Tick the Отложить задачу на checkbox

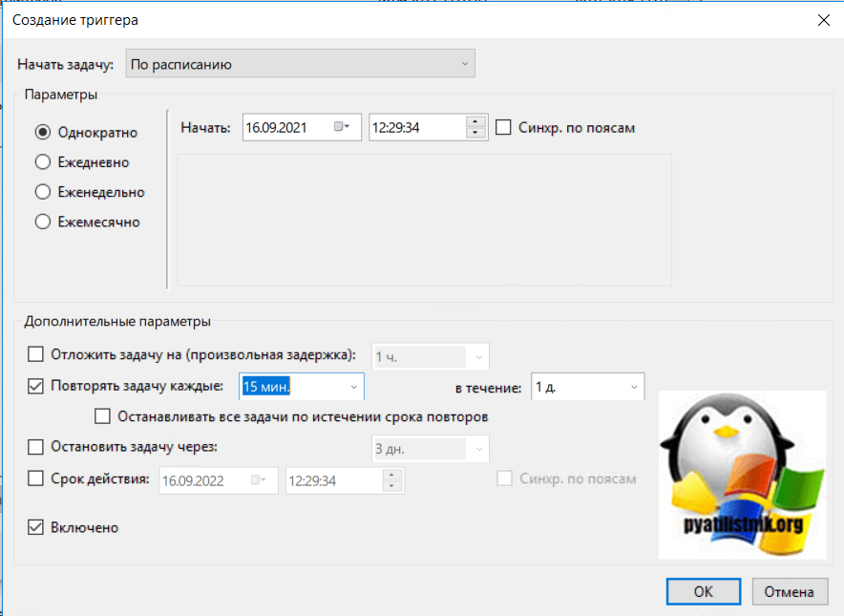click(36, 355)
